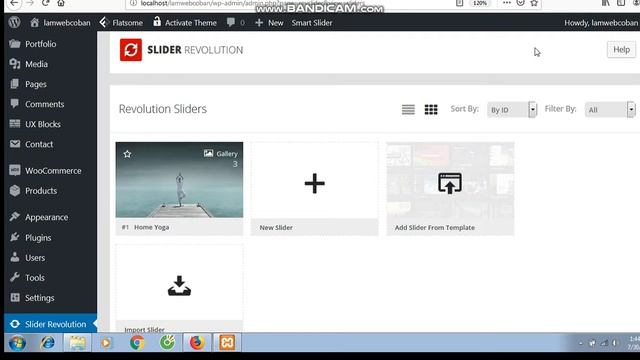This screenshot has height=360, width=640.
Task: Switch to grid view of sliders
Action: click(x=431, y=109)
